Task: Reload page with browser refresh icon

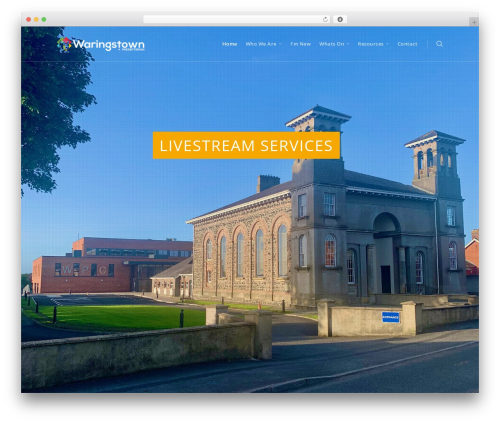Action: [325, 20]
